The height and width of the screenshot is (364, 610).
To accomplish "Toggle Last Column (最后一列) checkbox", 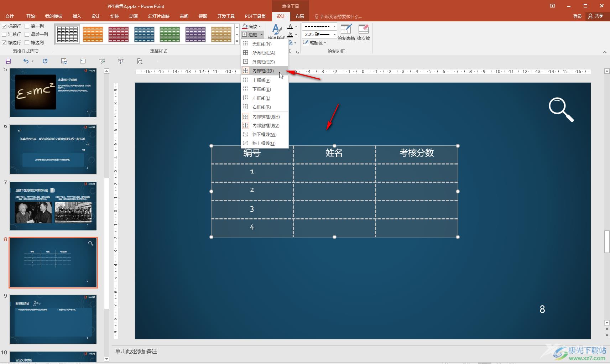I will pos(27,34).
